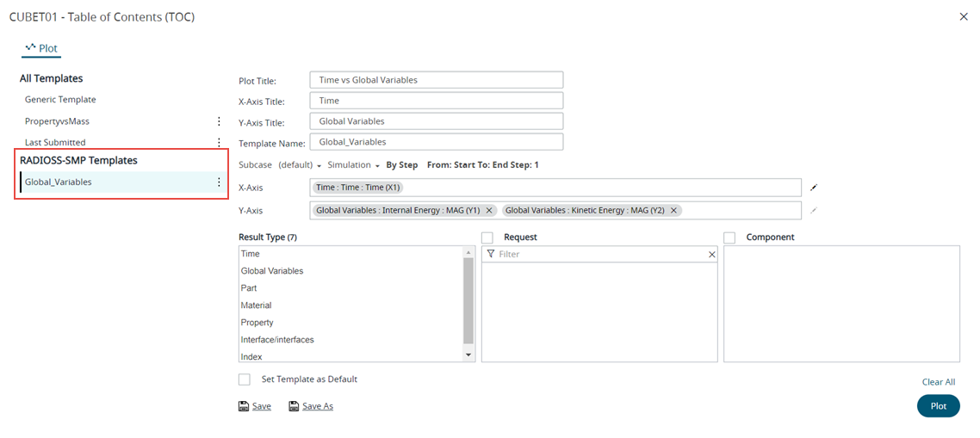The height and width of the screenshot is (438, 980).
Task: Open the Global_Variables template options menu
Action: [219, 182]
